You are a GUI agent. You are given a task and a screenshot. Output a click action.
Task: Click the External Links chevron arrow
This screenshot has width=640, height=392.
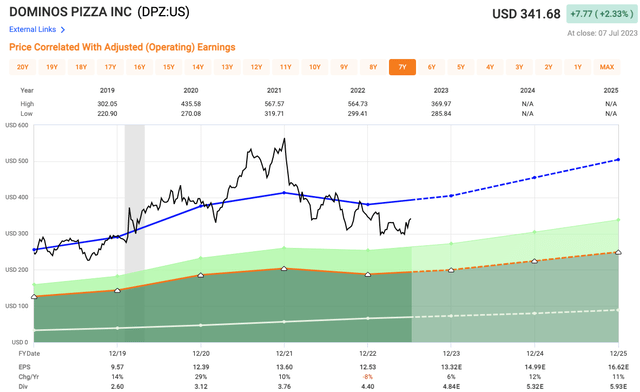(x=63, y=29)
